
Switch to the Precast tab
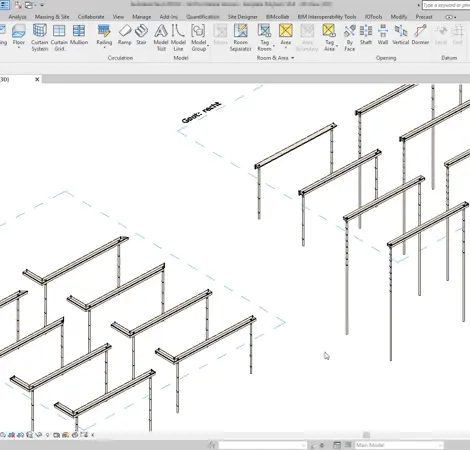[x=424, y=17]
